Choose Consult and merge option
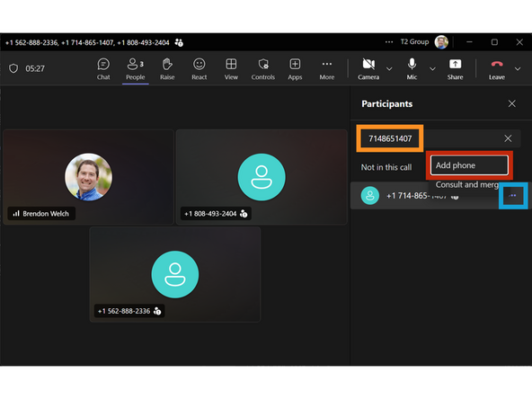 click(x=468, y=184)
